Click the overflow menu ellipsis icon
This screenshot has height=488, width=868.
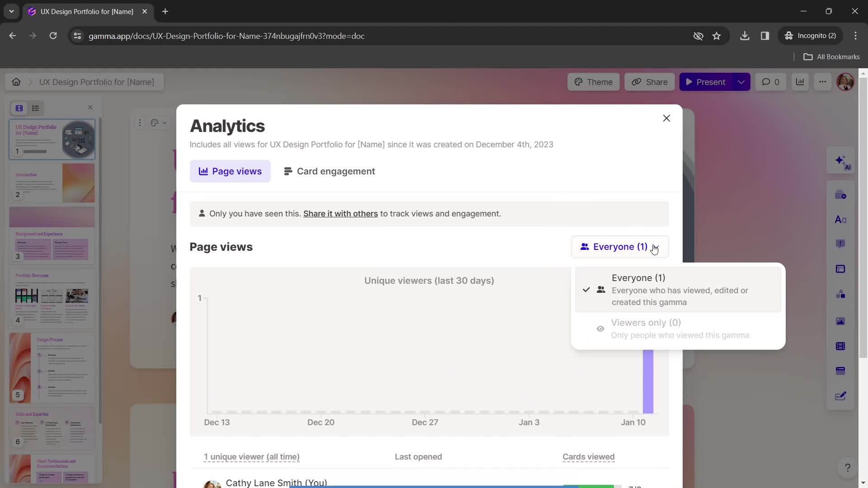click(822, 82)
